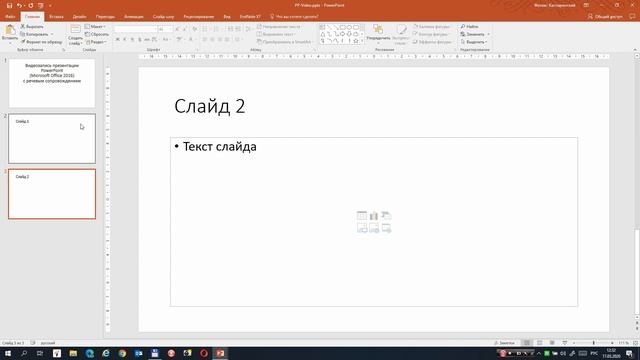Click Сбросить (Reset) slide button
640x360 pixels.
pos(97,34)
